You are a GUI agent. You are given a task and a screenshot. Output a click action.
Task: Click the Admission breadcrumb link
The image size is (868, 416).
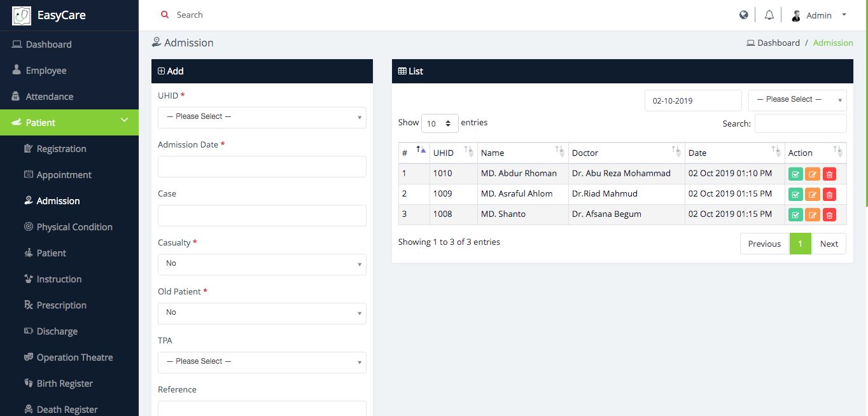coord(833,43)
